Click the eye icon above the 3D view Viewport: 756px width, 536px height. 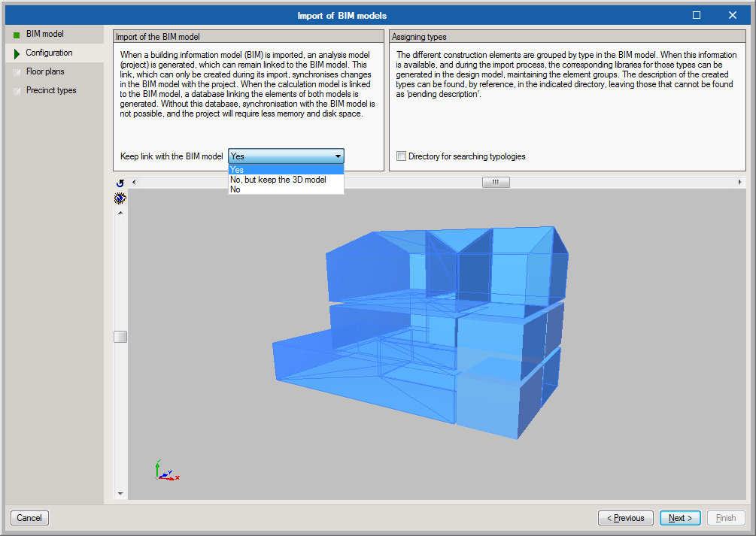pos(120,198)
